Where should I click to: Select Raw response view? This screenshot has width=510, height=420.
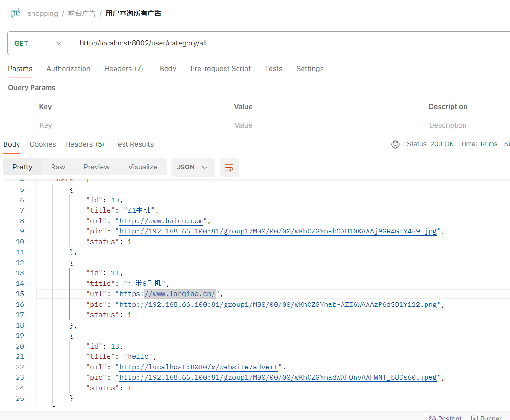click(x=58, y=167)
